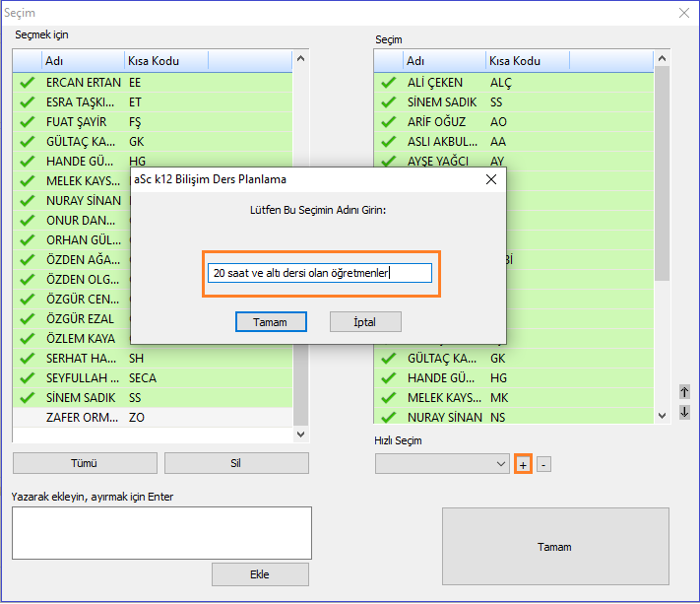
Task: Click the left list scrollbar thumb
Action: 301,385
